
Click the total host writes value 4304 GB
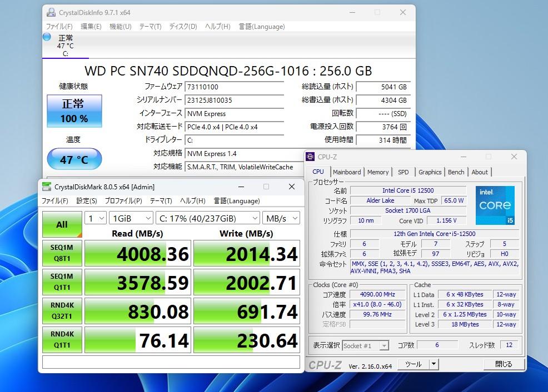click(x=383, y=100)
